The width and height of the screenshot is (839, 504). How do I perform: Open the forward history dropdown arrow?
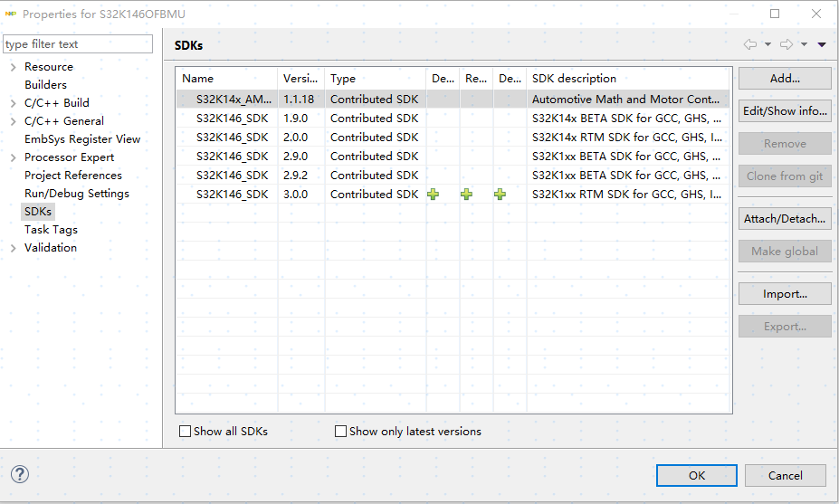(x=804, y=44)
